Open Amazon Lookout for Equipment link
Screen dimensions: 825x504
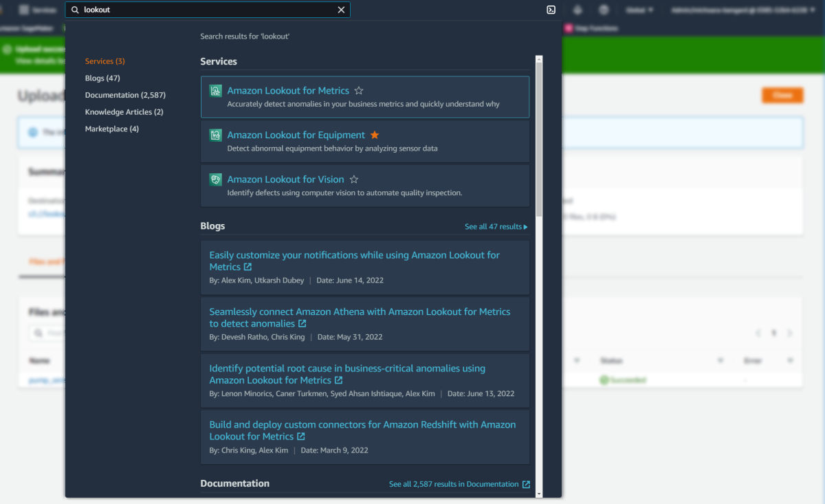tap(296, 135)
